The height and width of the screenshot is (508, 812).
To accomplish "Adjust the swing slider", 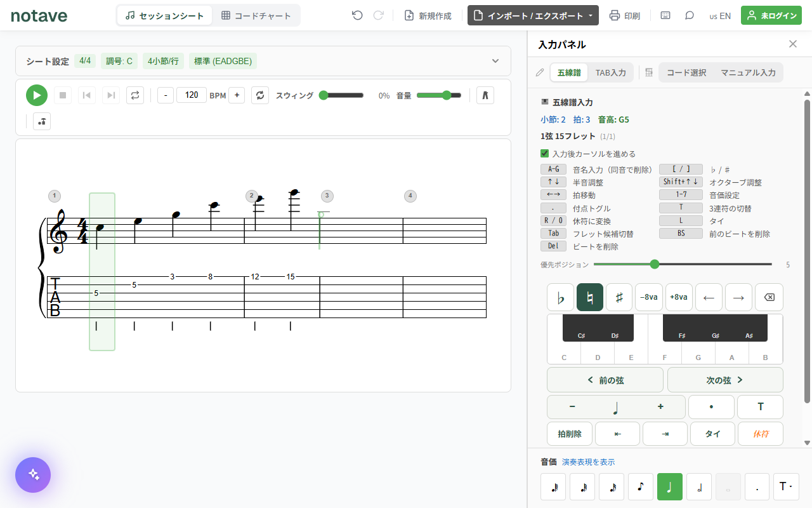I will [341, 95].
